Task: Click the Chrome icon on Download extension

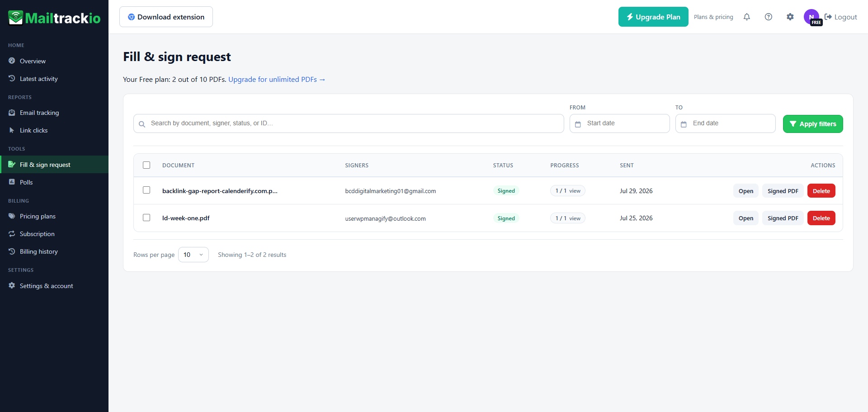Action: (x=131, y=17)
